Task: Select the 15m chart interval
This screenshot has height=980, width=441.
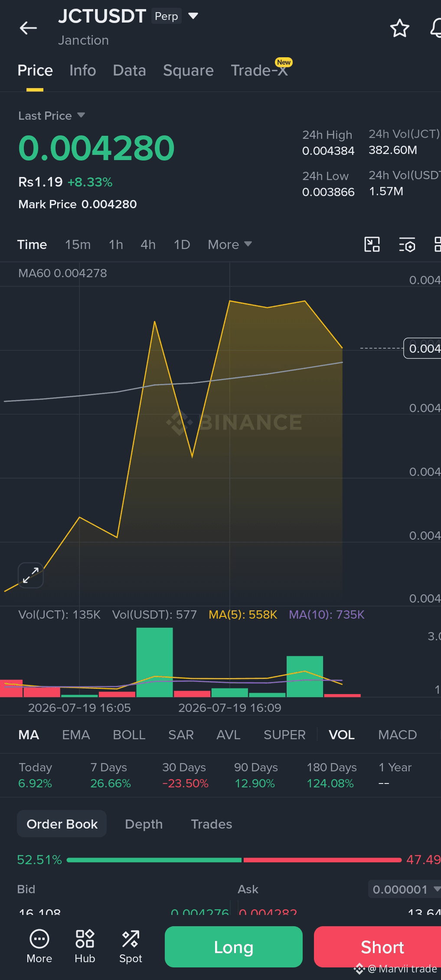Action: (78, 245)
